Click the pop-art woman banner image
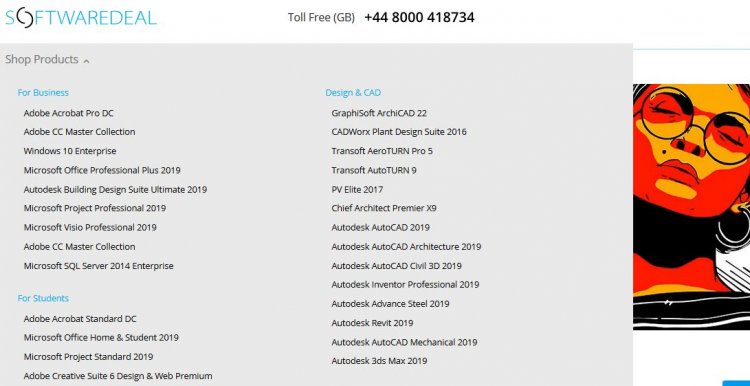The image size is (750, 386). tap(692, 207)
